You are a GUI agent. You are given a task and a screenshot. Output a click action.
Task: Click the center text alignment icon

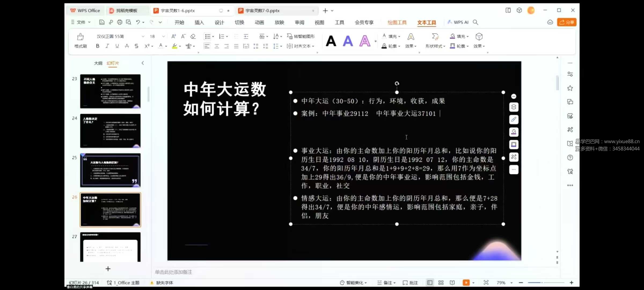[217, 46]
